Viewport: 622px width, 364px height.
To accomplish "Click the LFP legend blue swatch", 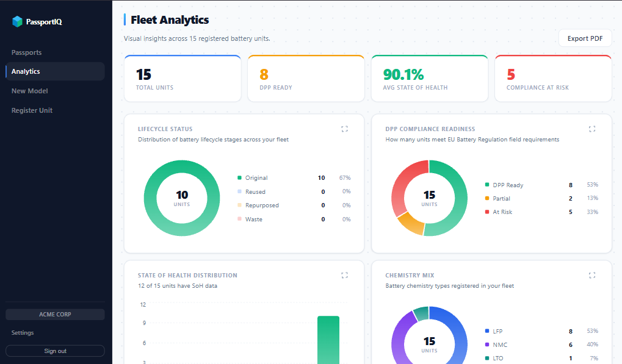I will tap(486, 330).
